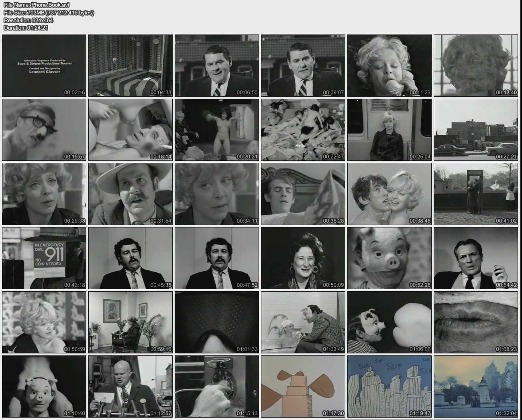Viewport: 522px width, 420px height.
Task: Select the phone booth frame at 00:41:02
Action: pyautogui.click(x=476, y=194)
